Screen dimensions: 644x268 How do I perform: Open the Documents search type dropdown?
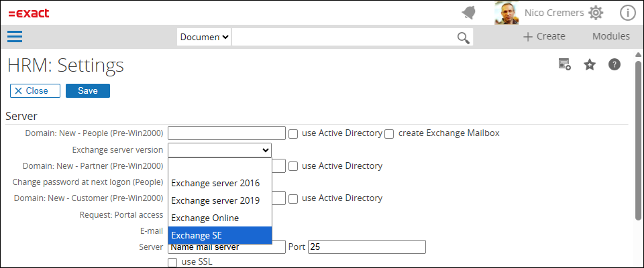tap(204, 37)
